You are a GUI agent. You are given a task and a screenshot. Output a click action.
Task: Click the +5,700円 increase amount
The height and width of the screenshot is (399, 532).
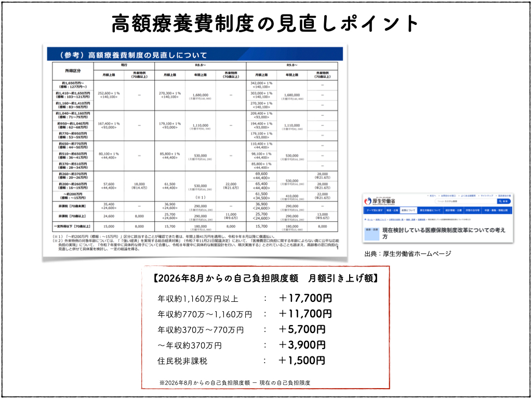pyautogui.click(x=302, y=329)
